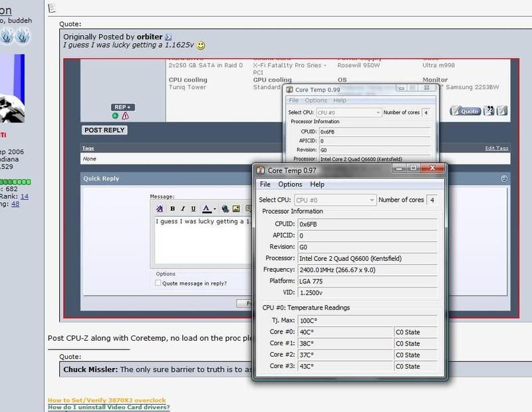Click the Core Temp 0.97 title bar app icon
The image size is (532, 412).
(261, 170)
